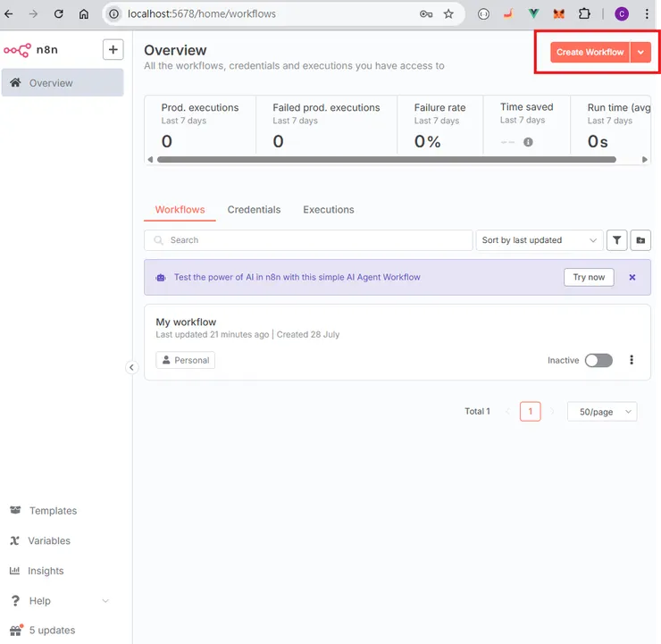
Task: Switch to the Executions tab
Action: click(329, 210)
